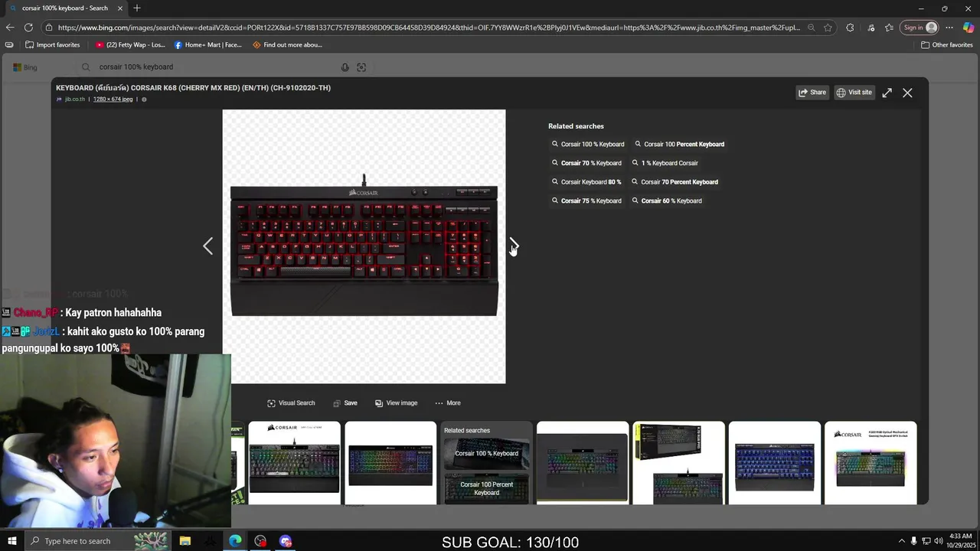Click the zoom magnifier icon in address bar
The height and width of the screenshot is (551, 980).
[x=811, y=28]
